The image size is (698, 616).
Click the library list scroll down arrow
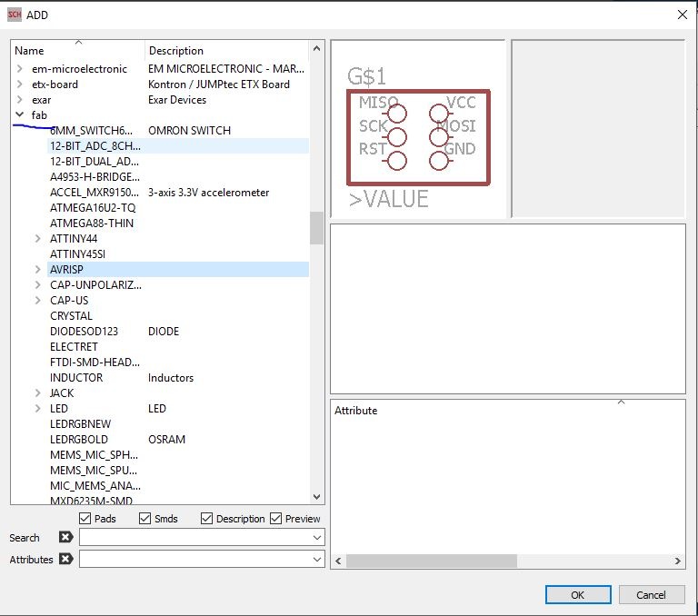[x=316, y=496]
